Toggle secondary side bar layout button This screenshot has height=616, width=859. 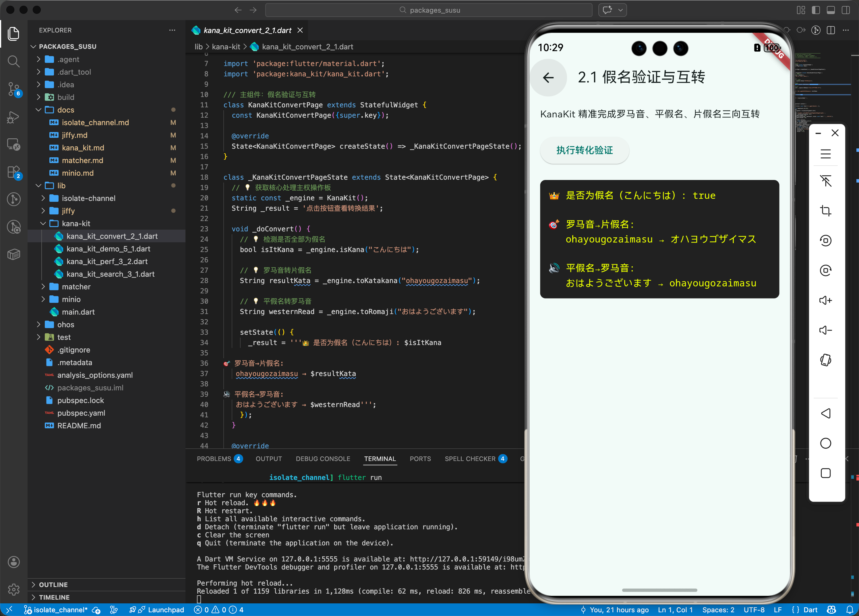pos(846,10)
